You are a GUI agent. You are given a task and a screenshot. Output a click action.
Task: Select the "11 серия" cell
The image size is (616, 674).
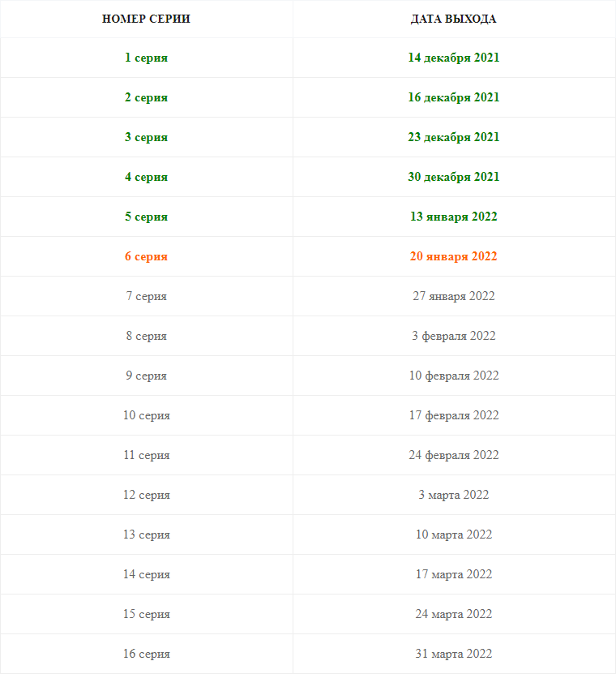[147, 455]
